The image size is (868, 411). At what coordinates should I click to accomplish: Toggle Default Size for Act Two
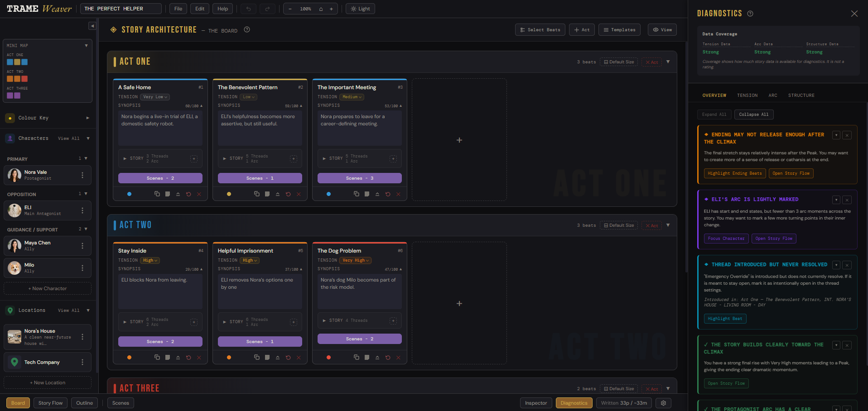(x=619, y=225)
